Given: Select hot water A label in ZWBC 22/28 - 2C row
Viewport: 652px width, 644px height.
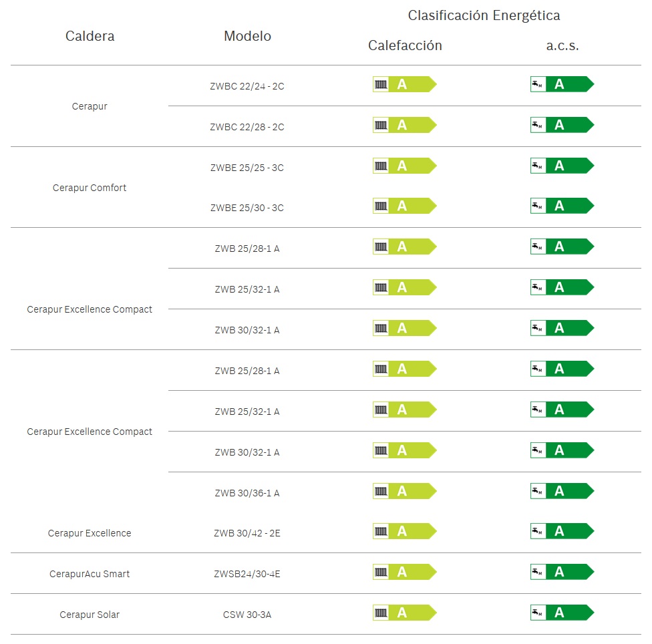Looking at the screenshot, I should click(562, 125).
